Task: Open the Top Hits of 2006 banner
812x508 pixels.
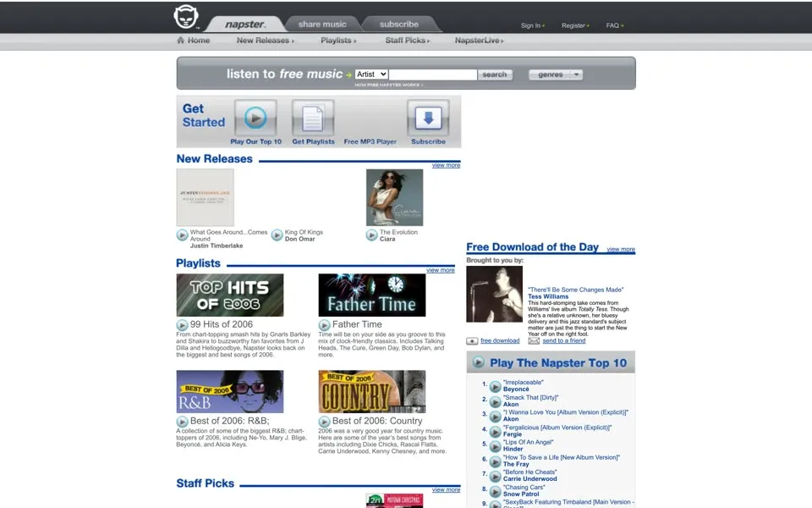Action: pyautogui.click(x=230, y=295)
